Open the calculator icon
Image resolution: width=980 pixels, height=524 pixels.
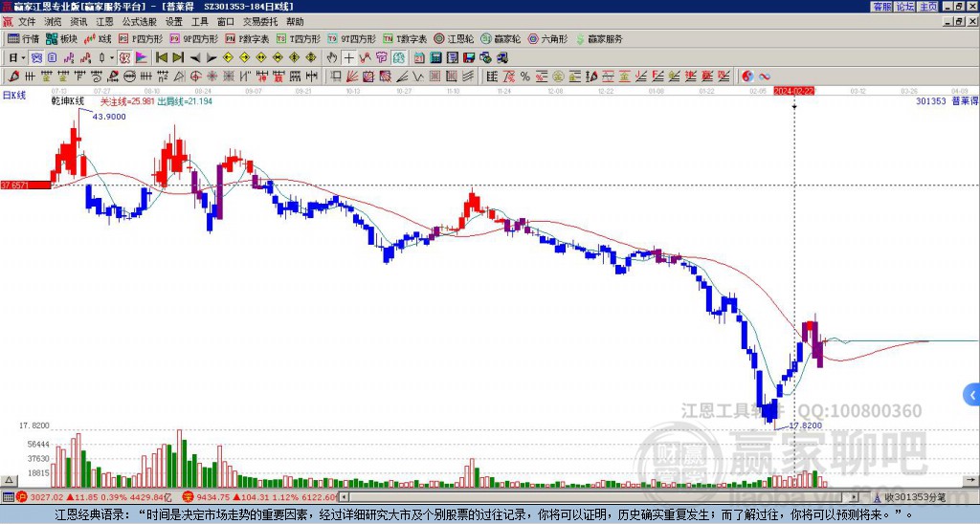(436, 58)
